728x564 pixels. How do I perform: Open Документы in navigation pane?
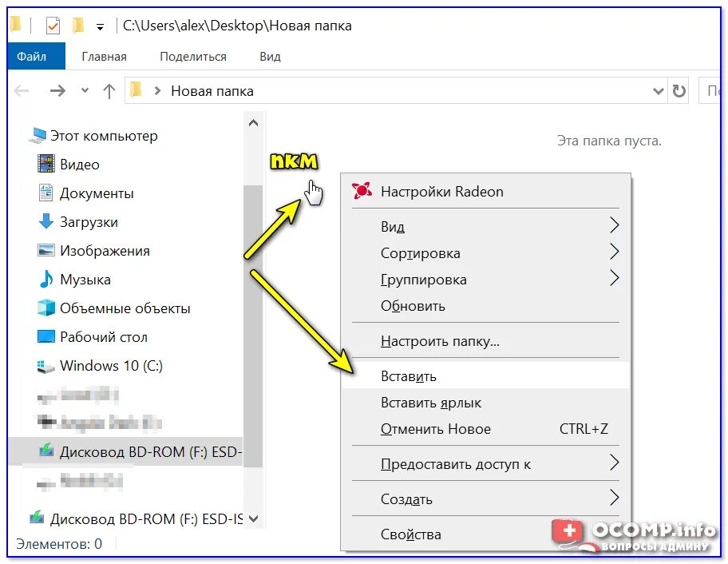[x=97, y=193]
